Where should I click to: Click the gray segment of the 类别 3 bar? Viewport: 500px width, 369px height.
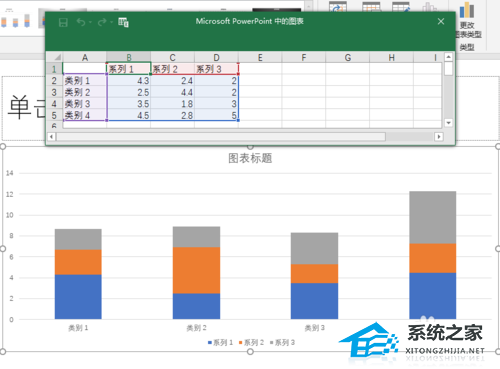coord(314,249)
